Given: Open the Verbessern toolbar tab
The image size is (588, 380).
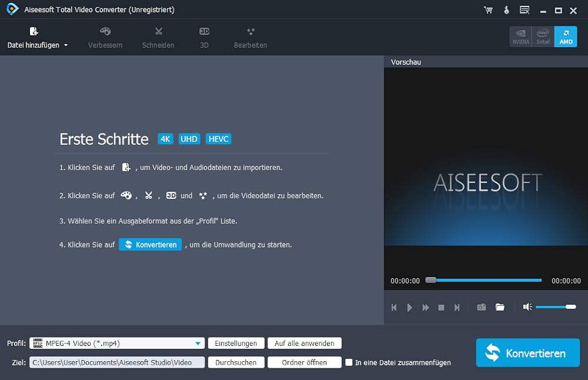Looking at the screenshot, I should 105,37.
